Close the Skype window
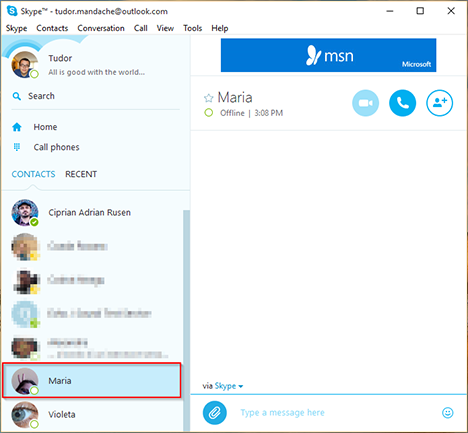The height and width of the screenshot is (433, 468). pyautogui.click(x=451, y=11)
